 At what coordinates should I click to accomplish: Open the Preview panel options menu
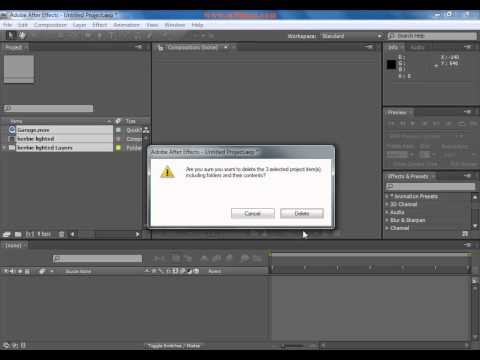[468, 112]
